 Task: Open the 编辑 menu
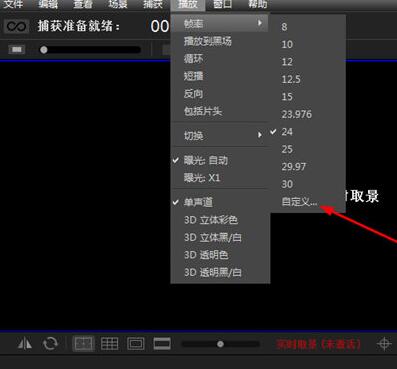click(x=48, y=4)
